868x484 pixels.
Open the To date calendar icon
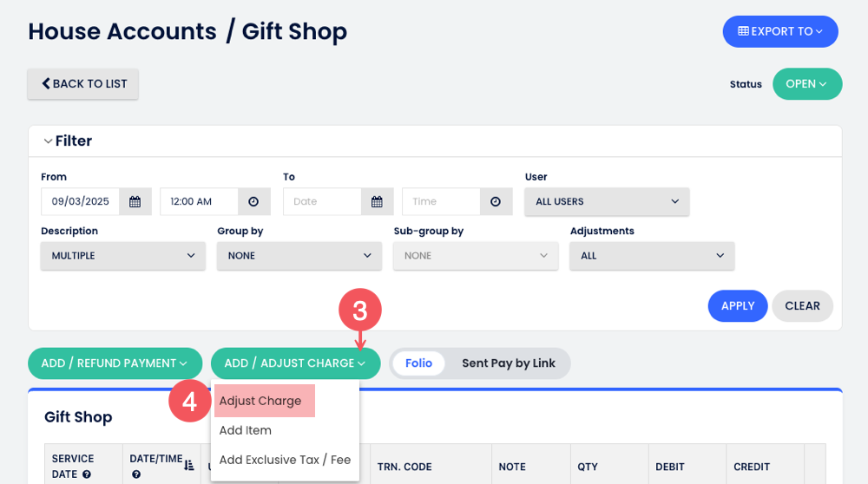[377, 201]
